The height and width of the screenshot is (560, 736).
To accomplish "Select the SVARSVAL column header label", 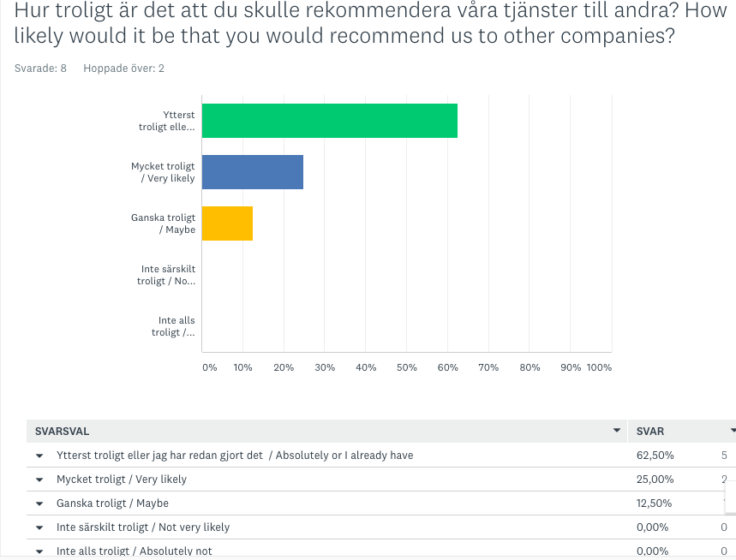I will (62, 432).
